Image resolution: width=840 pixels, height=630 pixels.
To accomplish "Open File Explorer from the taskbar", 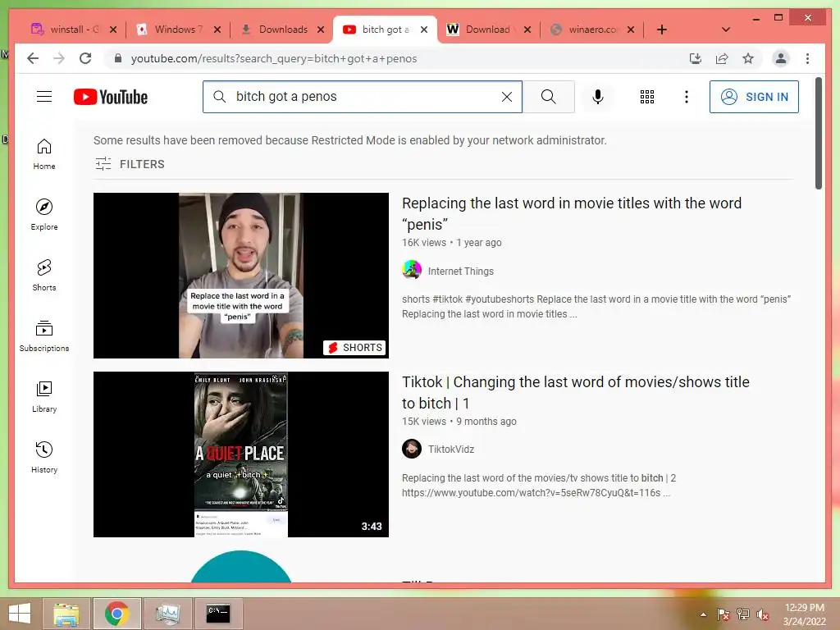I will click(66, 614).
